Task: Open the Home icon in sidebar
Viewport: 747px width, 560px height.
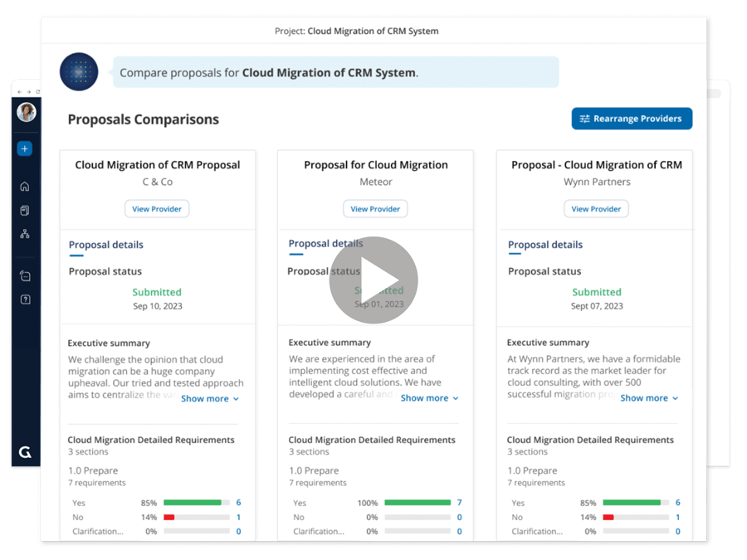Action: [x=25, y=187]
